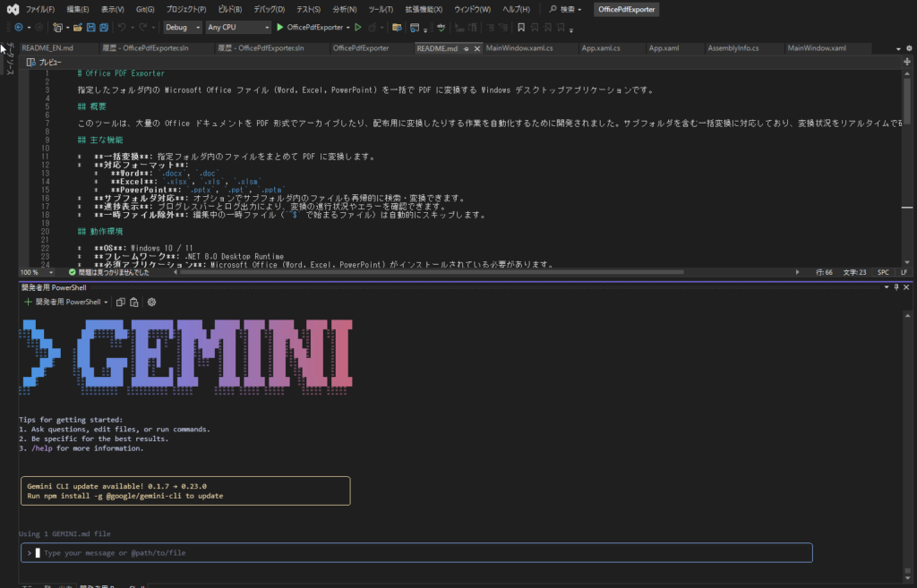Open terminal settings gear icon
Image resolution: width=917 pixels, height=588 pixels.
pos(151,303)
